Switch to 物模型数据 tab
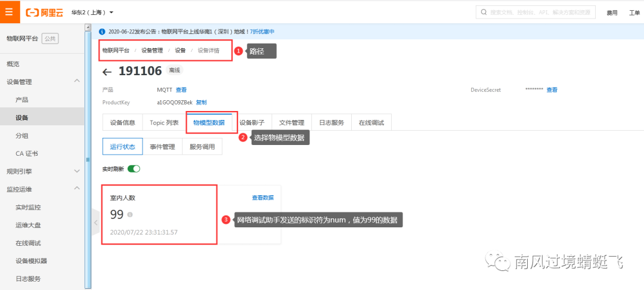 pyautogui.click(x=209, y=122)
